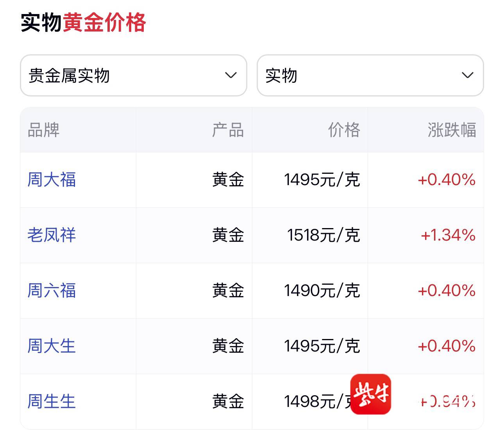Open the 周大福 brand link
Viewport: 504px width, 430px height.
pyautogui.click(x=52, y=180)
